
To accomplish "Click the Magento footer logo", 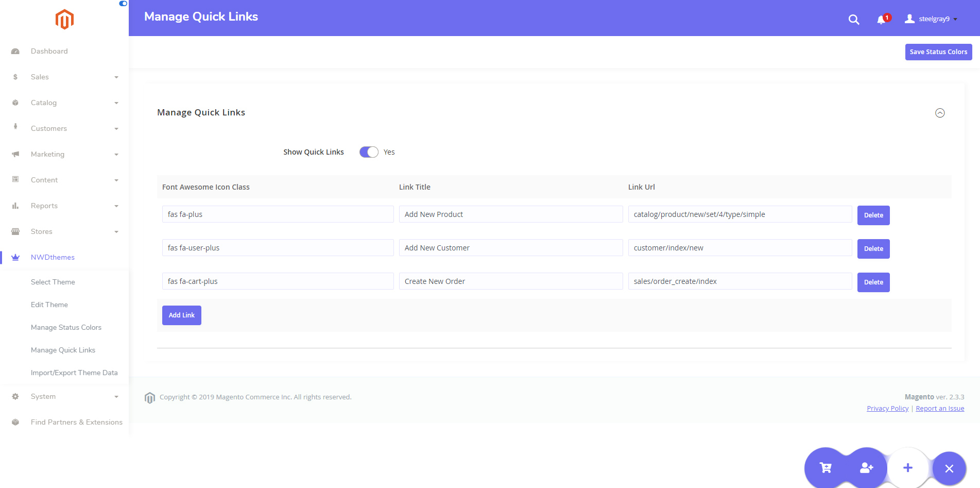I will (150, 398).
